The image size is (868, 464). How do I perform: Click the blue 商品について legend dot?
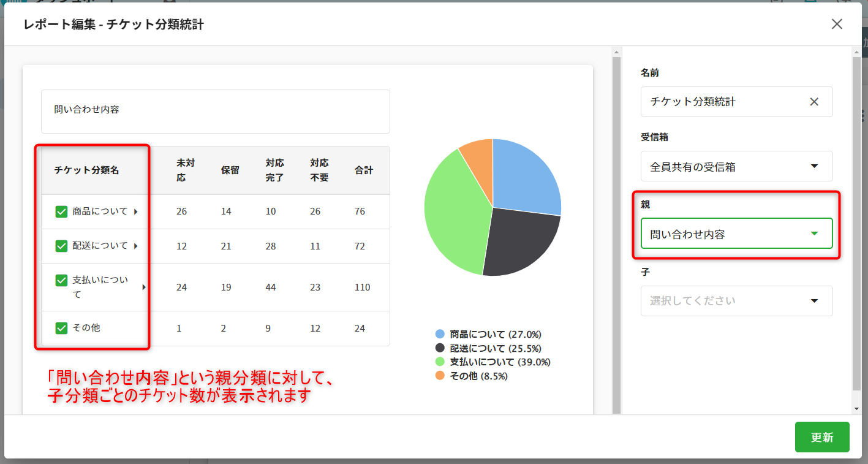(440, 334)
